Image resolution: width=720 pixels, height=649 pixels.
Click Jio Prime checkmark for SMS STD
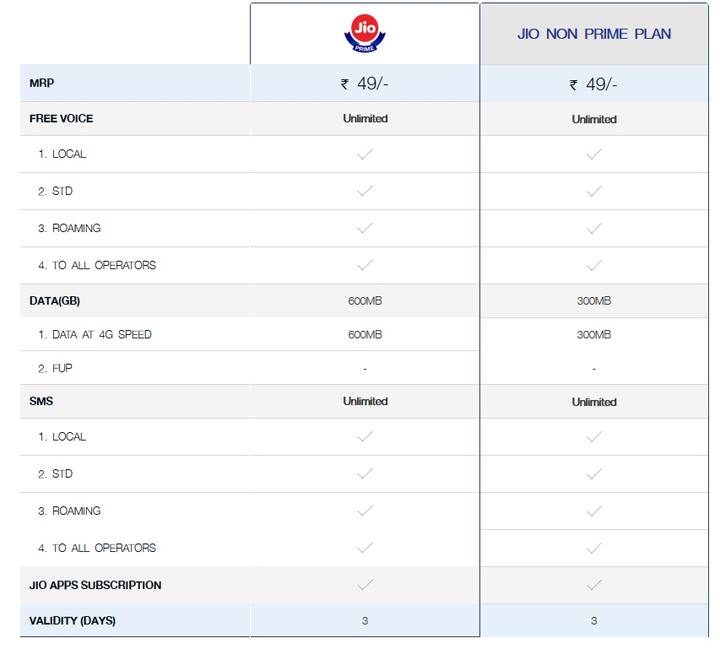[x=365, y=474]
